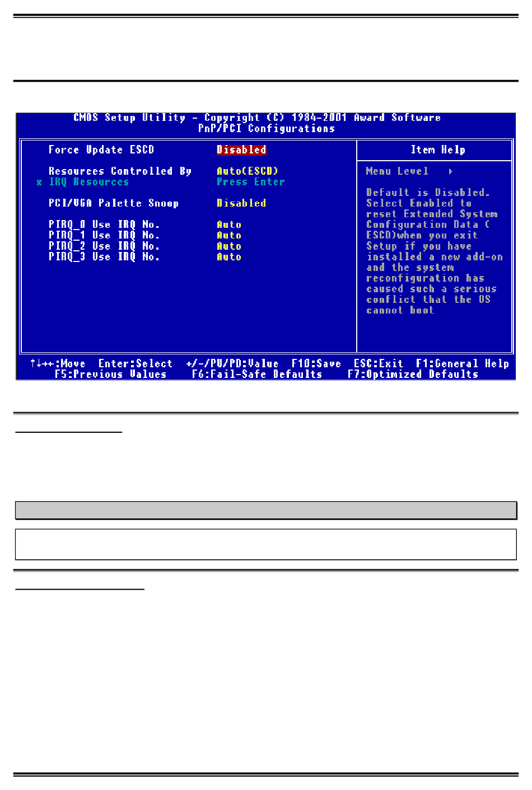Change the Auto value for PIRQ_2
The image size is (532, 790).
coord(229,246)
